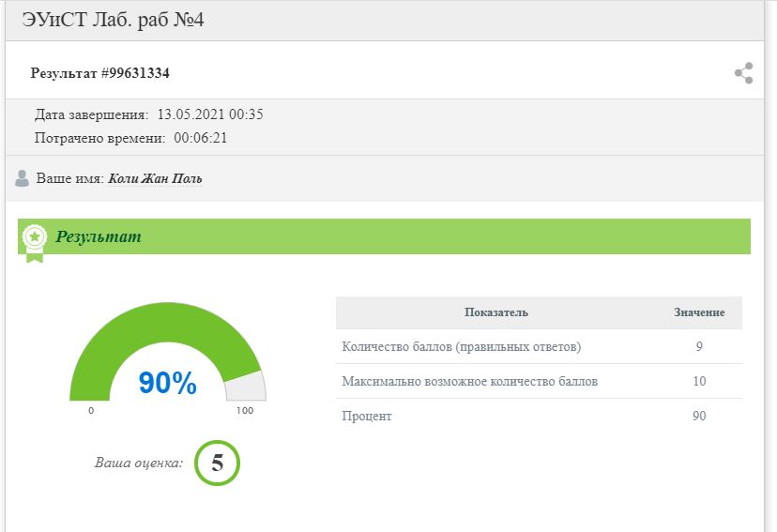
Task: Click the text Результат #99631334
Action: point(100,73)
